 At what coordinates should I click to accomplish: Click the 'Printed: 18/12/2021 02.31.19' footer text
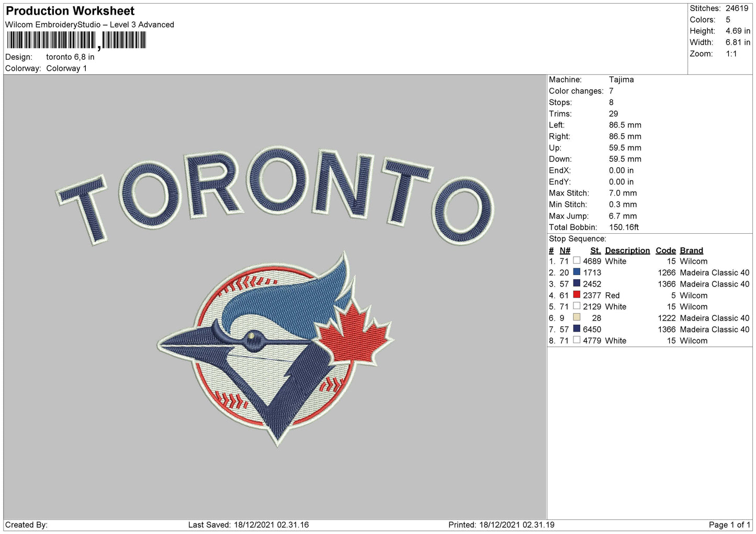coord(501,525)
